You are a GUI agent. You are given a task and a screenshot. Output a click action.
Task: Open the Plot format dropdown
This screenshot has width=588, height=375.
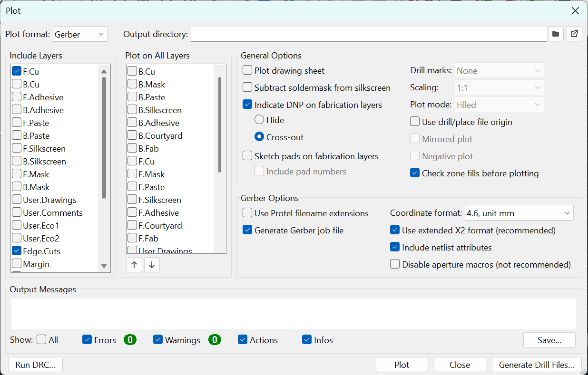tap(80, 34)
